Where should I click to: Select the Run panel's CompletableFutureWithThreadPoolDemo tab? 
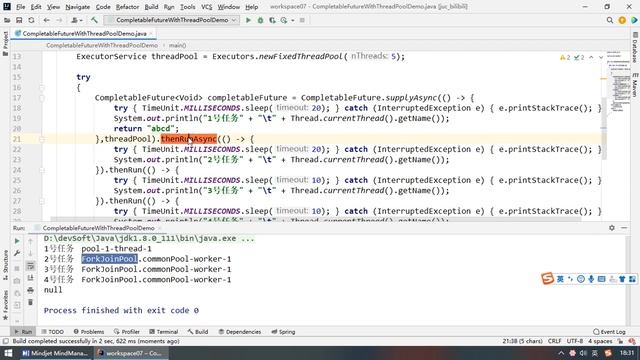point(98,228)
